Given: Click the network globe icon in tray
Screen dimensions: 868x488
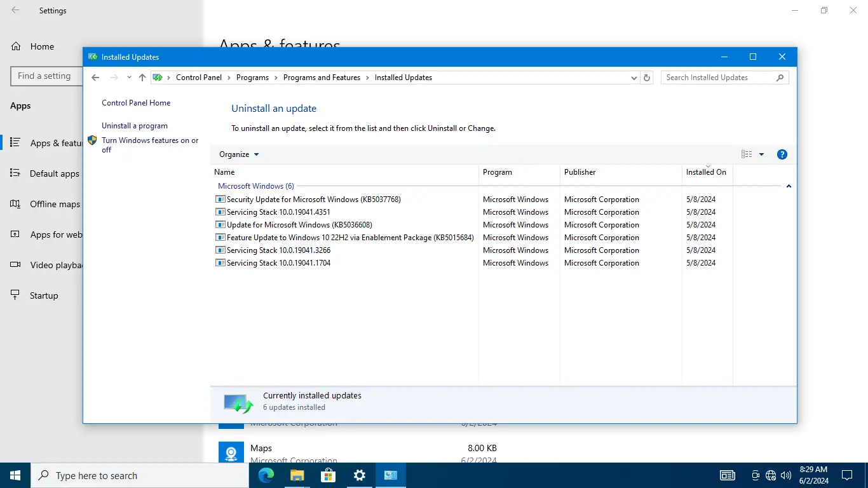Looking at the screenshot, I should point(771,475).
